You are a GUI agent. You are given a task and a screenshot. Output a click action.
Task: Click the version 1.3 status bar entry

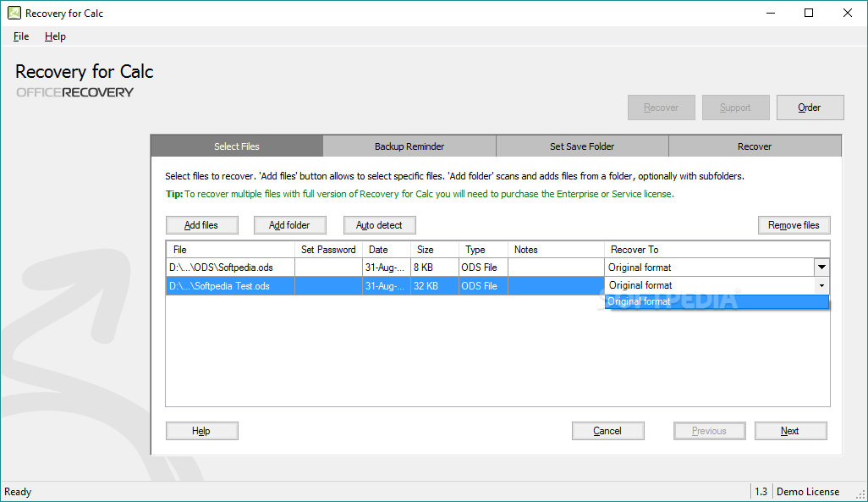[x=761, y=492]
